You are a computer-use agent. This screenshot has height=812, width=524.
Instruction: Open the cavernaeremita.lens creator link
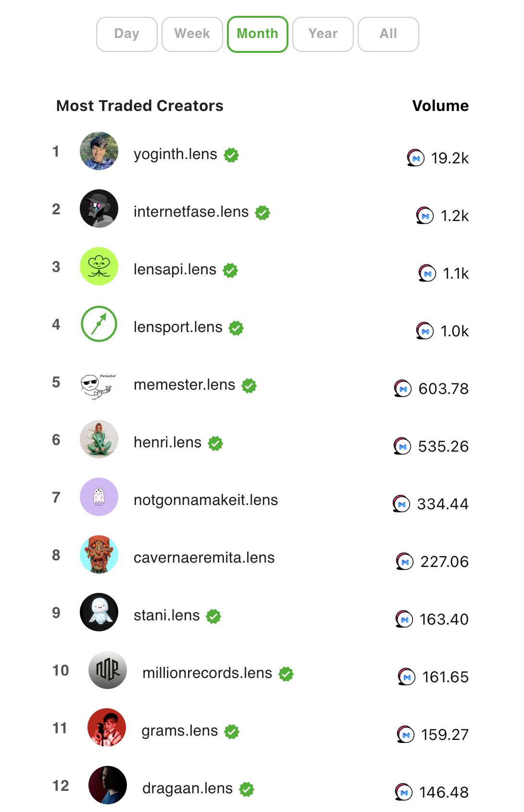click(x=204, y=557)
